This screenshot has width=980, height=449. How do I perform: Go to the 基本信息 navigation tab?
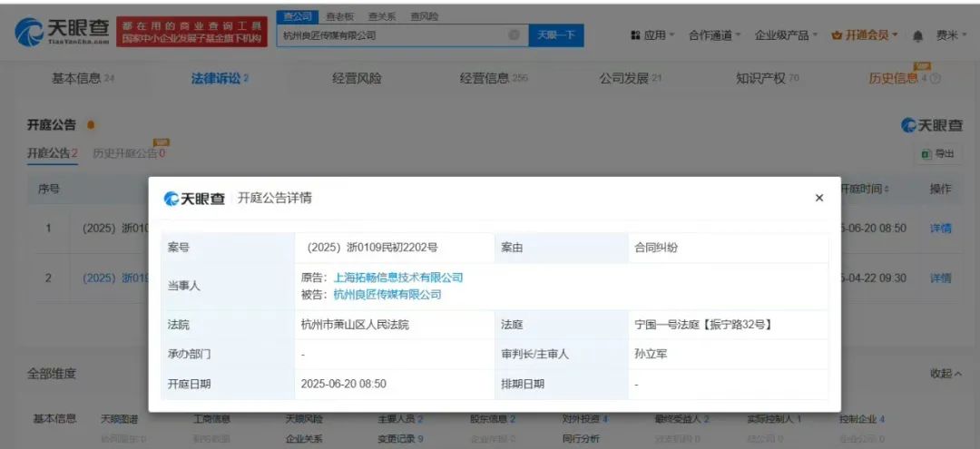(83, 79)
